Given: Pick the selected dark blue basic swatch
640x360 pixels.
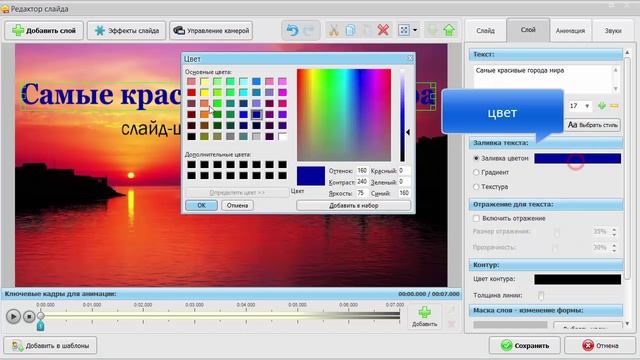Looking at the screenshot, I should tap(256, 115).
